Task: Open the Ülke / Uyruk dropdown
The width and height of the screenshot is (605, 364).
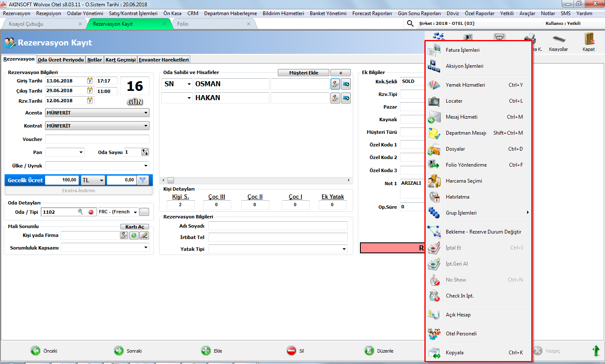Action: [x=146, y=166]
